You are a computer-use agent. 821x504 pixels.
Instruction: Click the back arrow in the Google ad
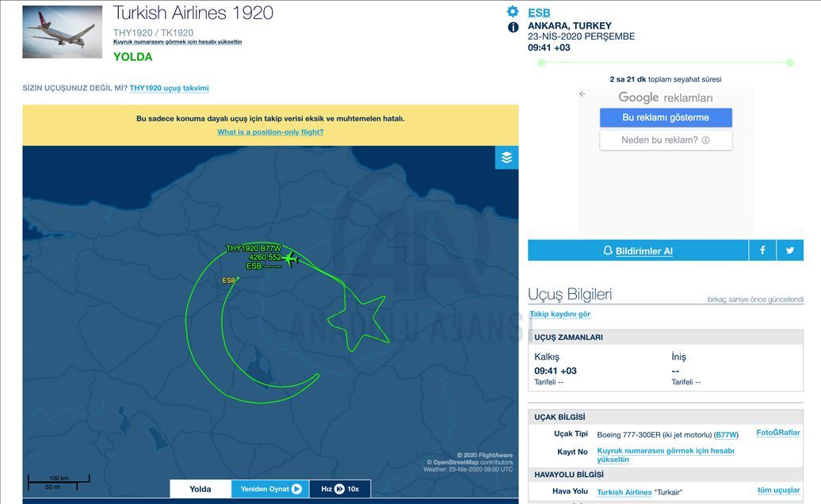coord(582,94)
